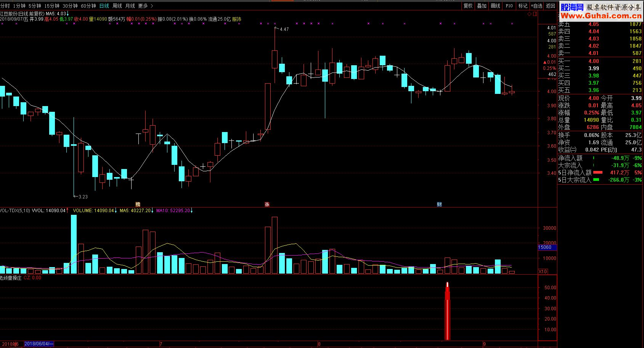Click the 买三 bid row at 3.98
The image size is (644, 348).
click(600, 76)
